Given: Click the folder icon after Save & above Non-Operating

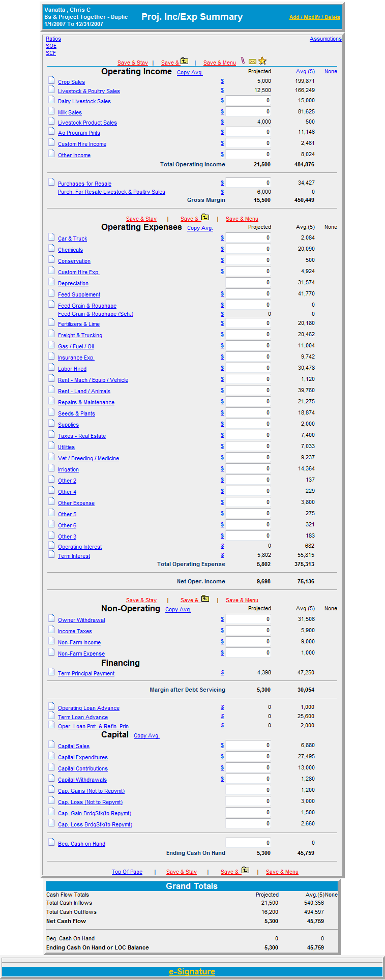Looking at the screenshot, I should (205, 599).
